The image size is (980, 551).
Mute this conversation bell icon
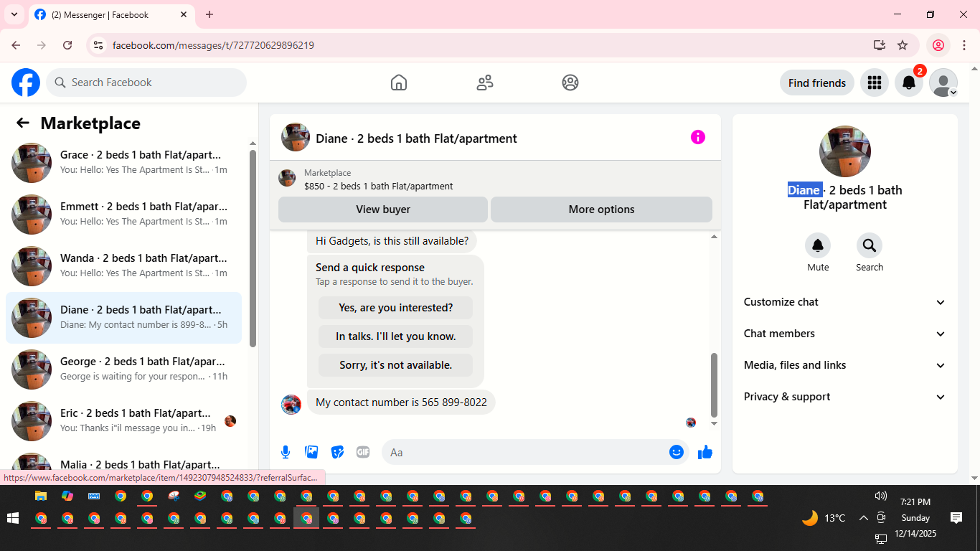pos(818,246)
